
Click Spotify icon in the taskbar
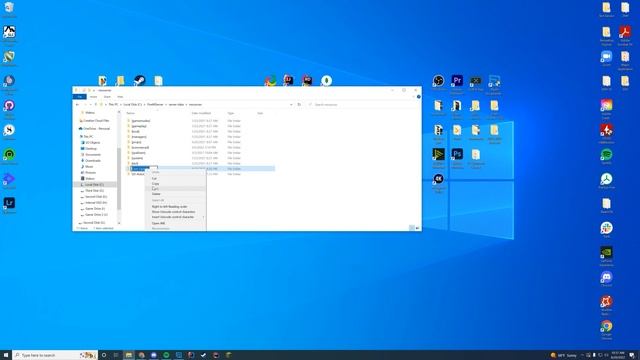tap(166, 355)
